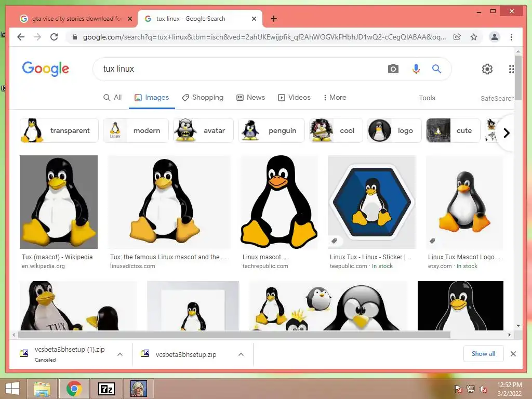Filter by the cute chip

point(453,130)
